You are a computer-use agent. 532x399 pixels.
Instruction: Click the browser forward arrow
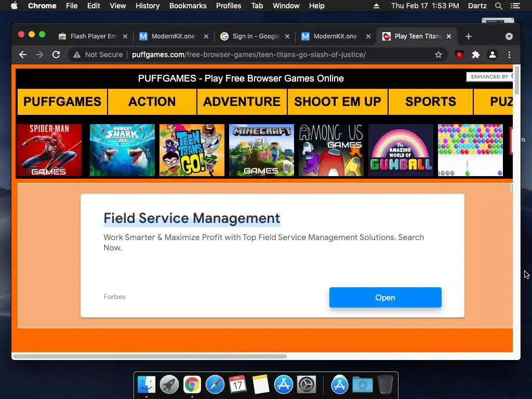[39, 55]
